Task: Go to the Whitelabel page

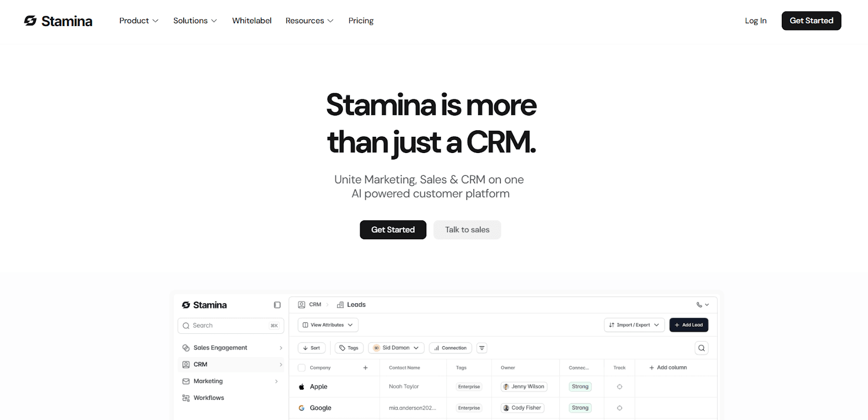Action: point(252,21)
